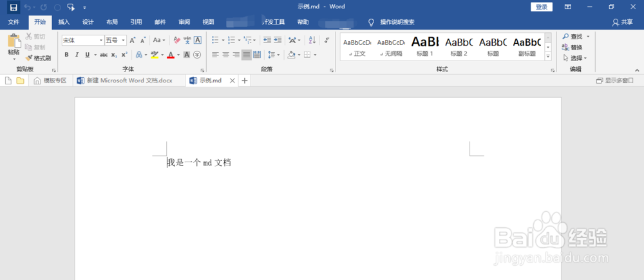Open the 模板专区 template tab
This screenshot has height=280, width=644.
[50, 81]
